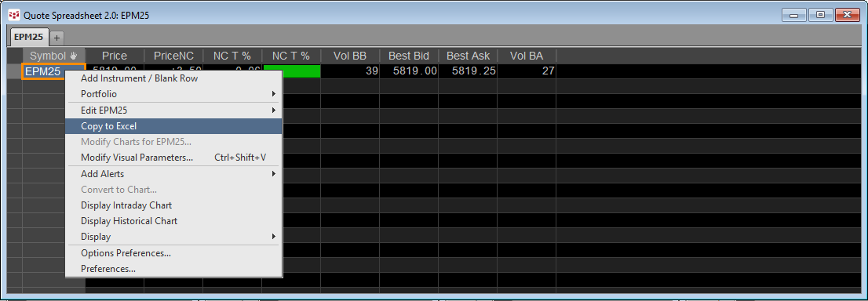
Task: Choose Copy to Excel from context menu
Action: click(x=173, y=126)
